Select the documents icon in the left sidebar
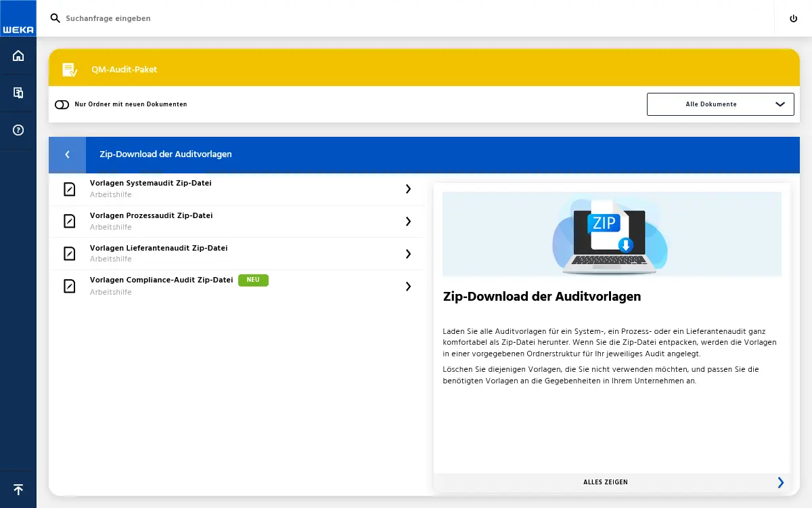 point(18,93)
